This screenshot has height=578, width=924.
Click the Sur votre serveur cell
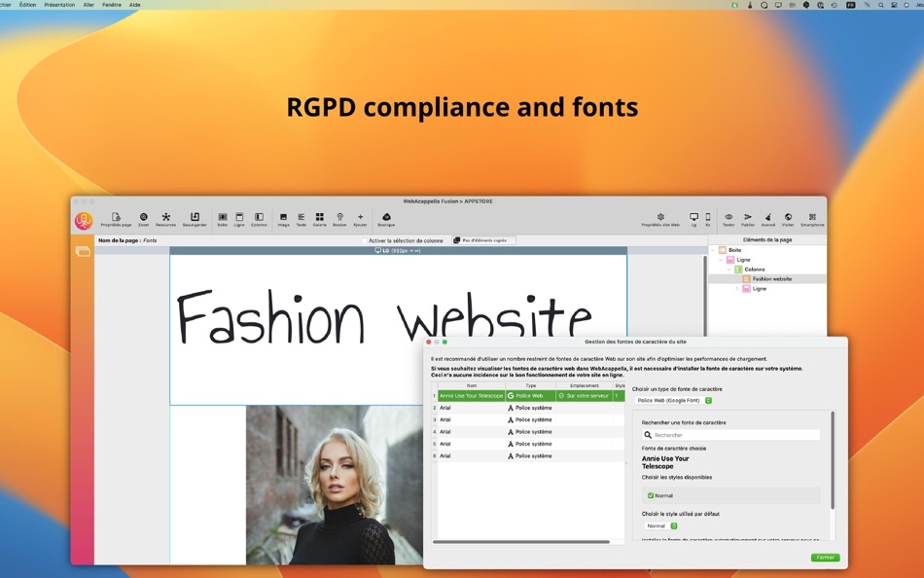(x=584, y=396)
